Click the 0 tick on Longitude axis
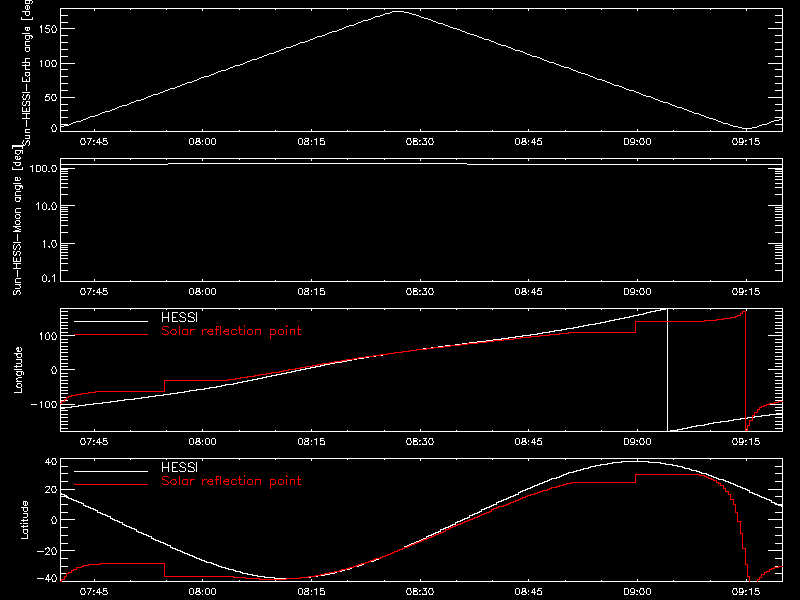This screenshot has width=800, height=600. (54, 370)
